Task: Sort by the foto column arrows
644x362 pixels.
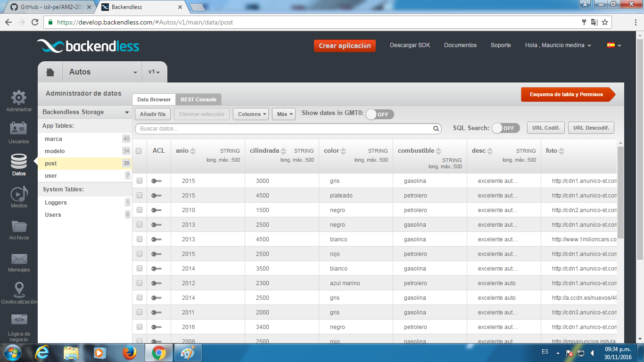Action: pyautogui.click(x=561, y=151)
